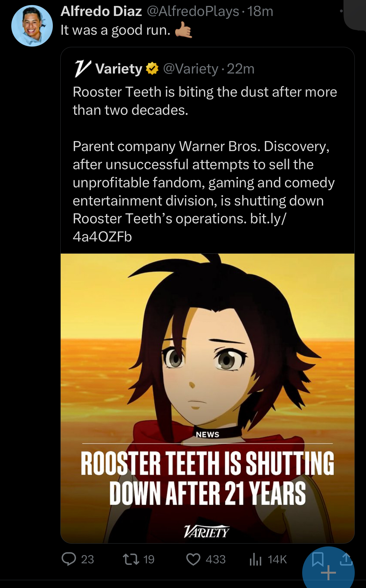This screenshot has width=366, height=588.
Task: Tap the 433 likes count
Action: [x=216, y=559]
